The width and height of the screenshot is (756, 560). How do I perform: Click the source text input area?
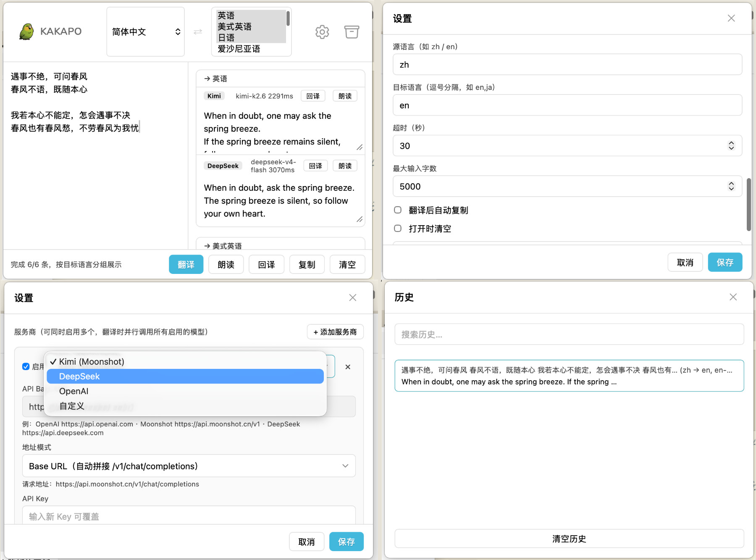tap(96, 155)
